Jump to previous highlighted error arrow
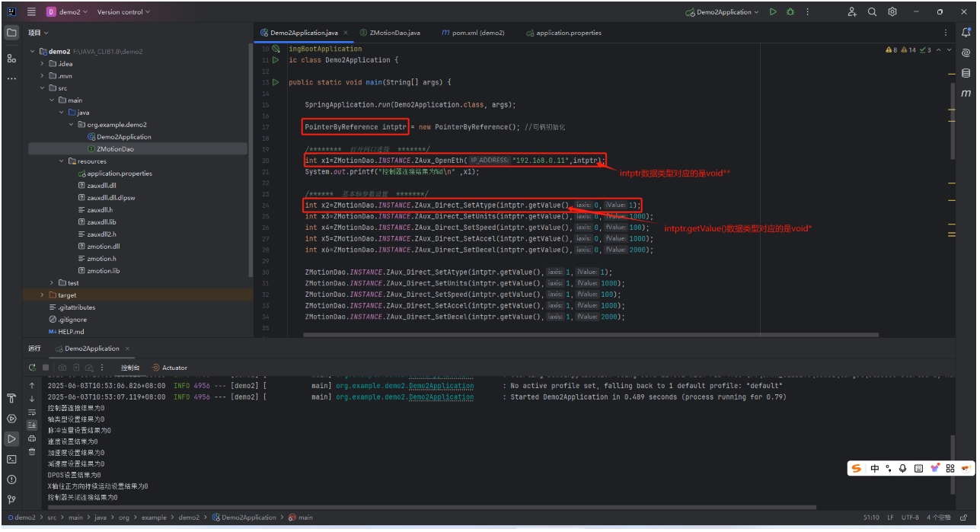Screen dimensions: 980x532 click(x=938, y=49)
